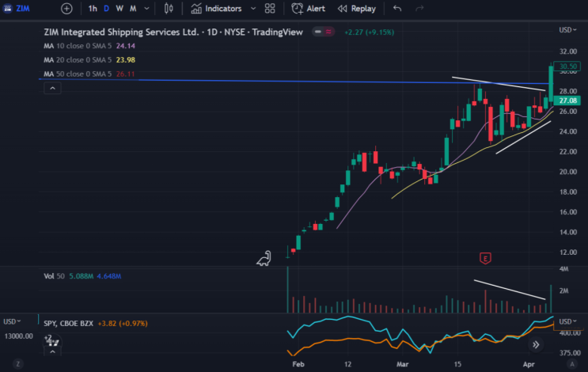
Task: Open the Indicators dialog
Action: tap(216, 8)
